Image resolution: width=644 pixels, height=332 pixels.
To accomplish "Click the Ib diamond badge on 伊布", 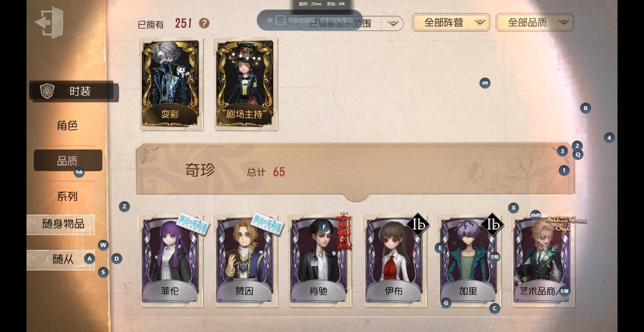I will pos(418,224).
